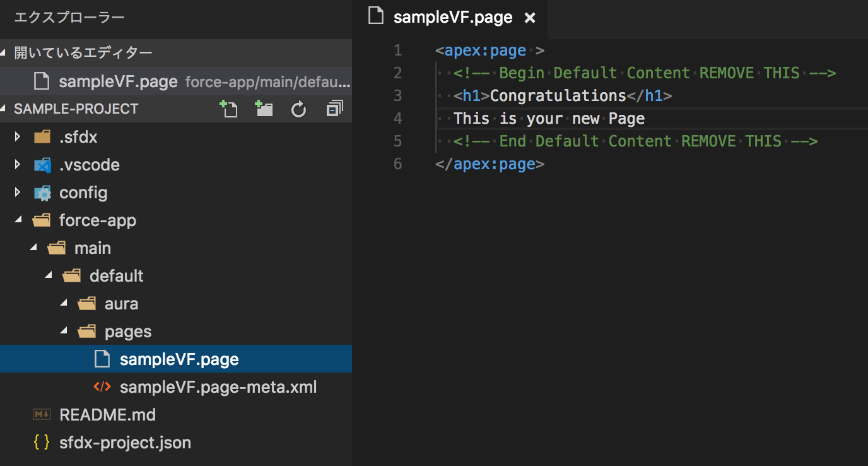The width and height of the screenshot is (868, 466).
Task: Expand the .sfdx folder arrow
Action: (18, 137)
